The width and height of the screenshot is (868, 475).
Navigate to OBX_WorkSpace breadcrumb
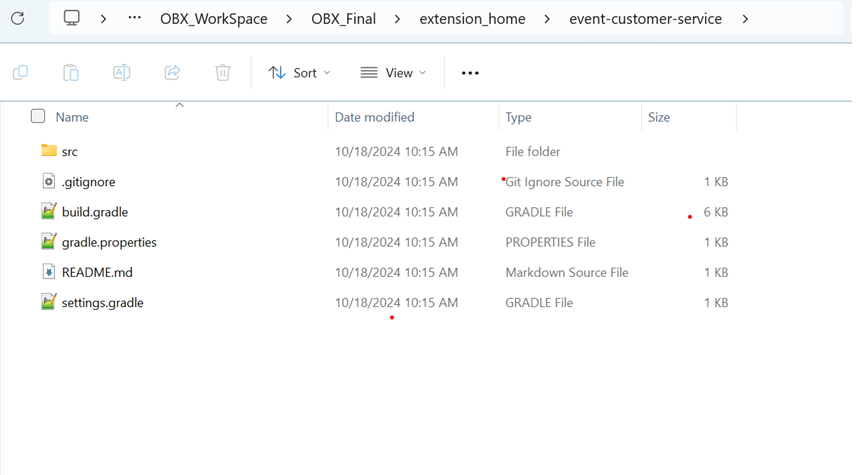coord(214,19)
